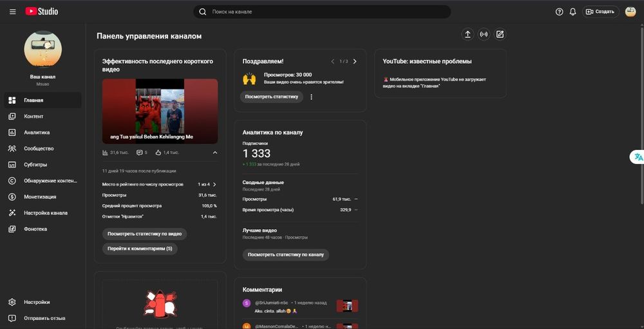
Task: Select 'Главная' in the sidebar
Action: tap(43, 100)
